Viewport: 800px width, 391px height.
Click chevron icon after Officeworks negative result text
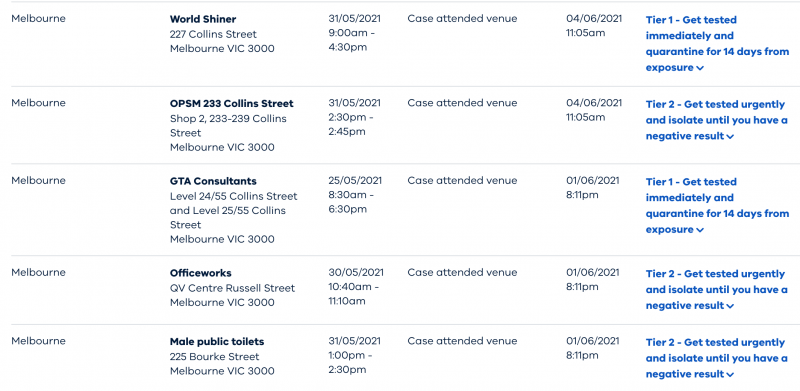click(730, 306)
